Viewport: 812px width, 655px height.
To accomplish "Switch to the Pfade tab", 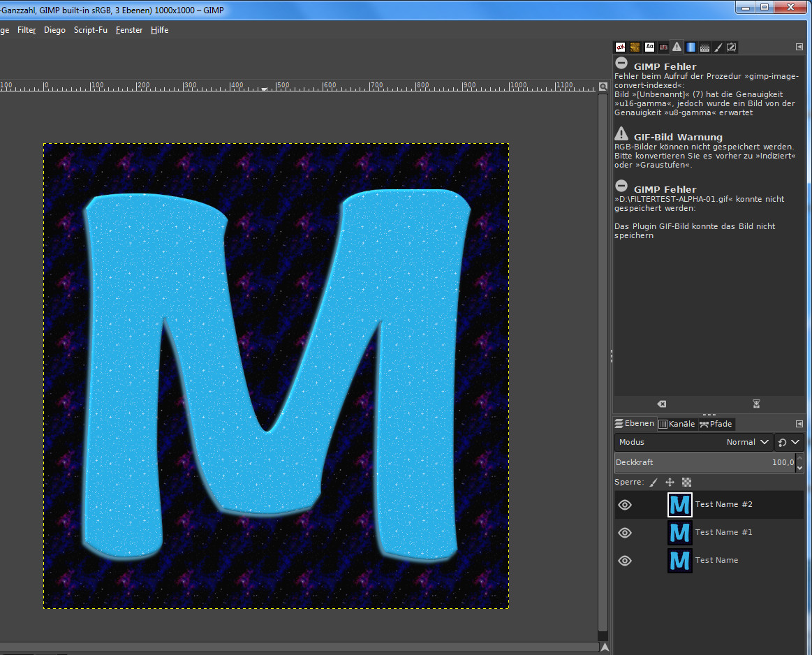I will [x=716, y=424].
